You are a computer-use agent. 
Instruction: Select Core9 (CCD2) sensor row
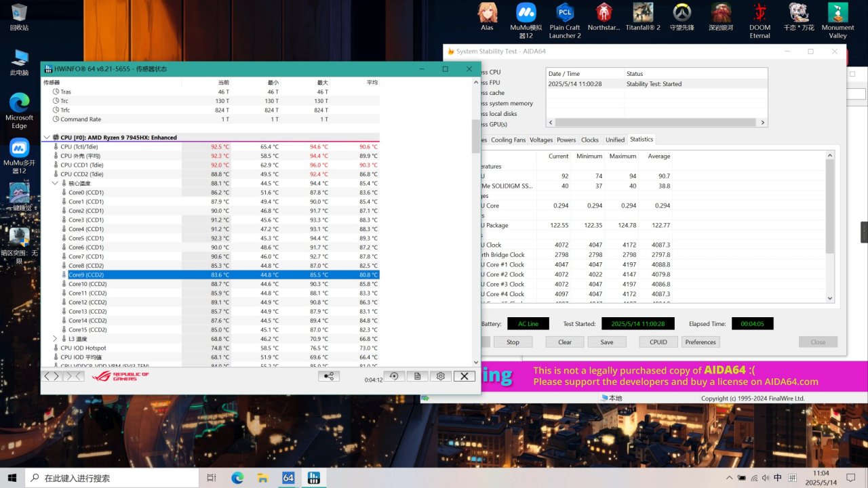point(210,274)
